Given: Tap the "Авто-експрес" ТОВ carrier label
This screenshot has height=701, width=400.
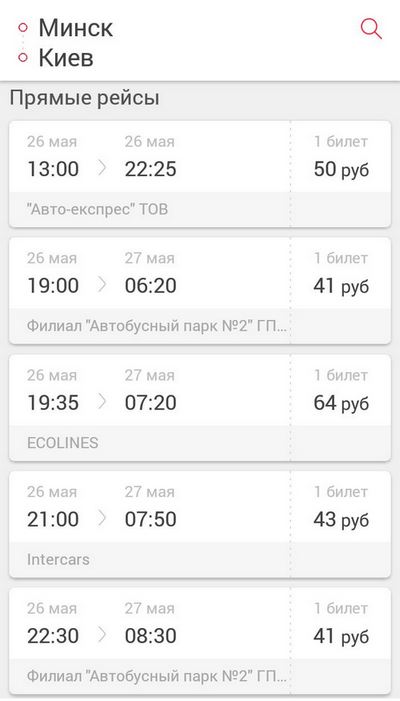Looking at the screenshot, I should [x=97, y=209].
